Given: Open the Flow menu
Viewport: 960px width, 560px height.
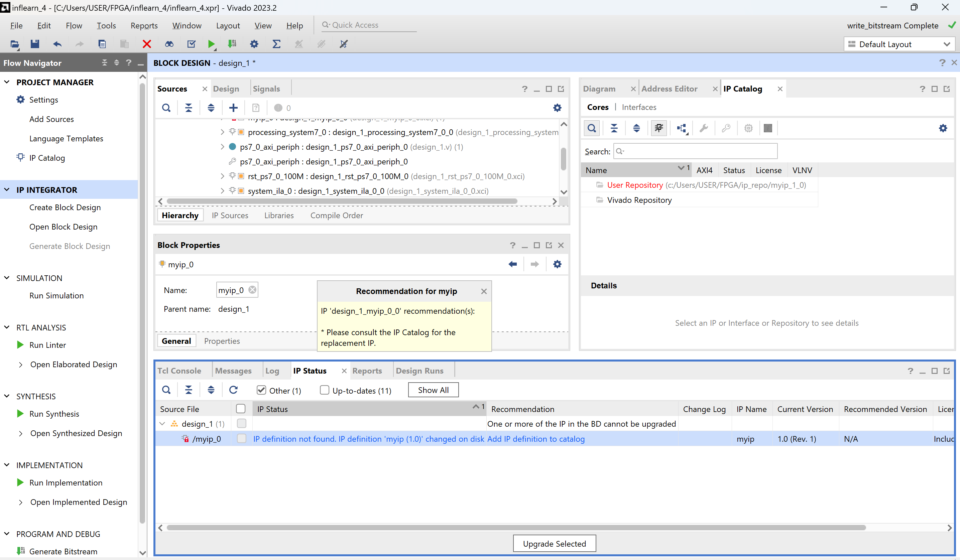Looking at the screenshot, I should pyautogui.click(x=74, y=25).
